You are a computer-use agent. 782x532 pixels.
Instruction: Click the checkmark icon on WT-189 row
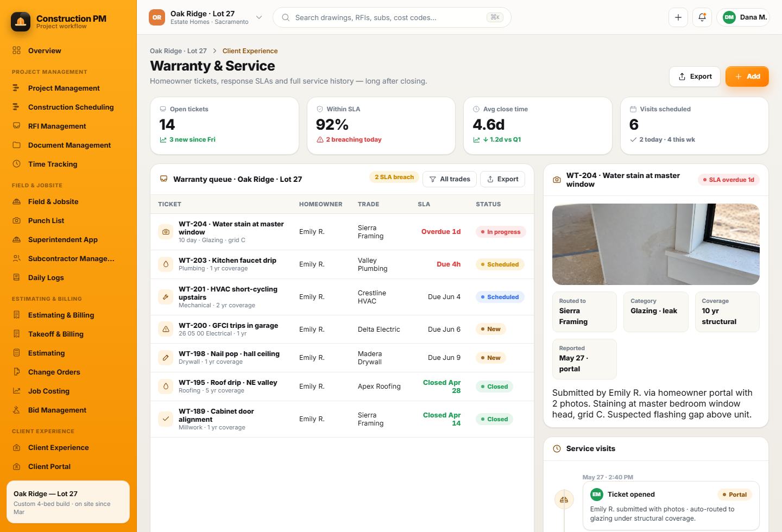(x=166, y=419)
